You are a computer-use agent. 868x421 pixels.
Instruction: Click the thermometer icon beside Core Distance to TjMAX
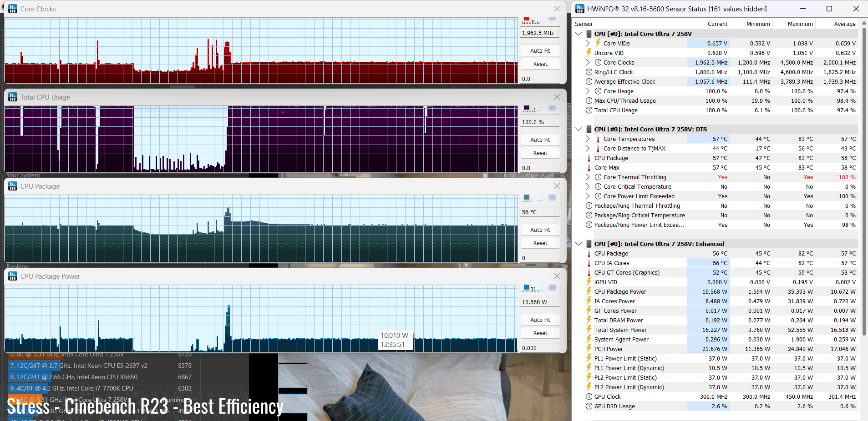click(598, 149)
